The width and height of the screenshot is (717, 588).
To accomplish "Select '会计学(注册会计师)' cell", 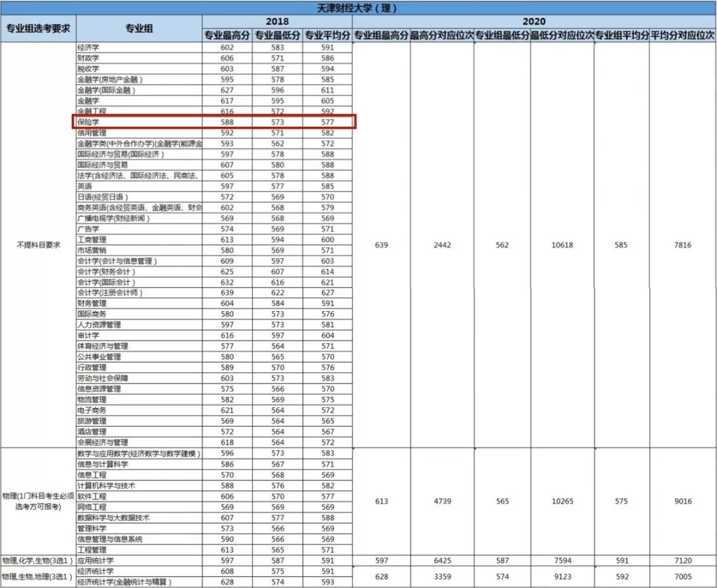I will point(139,293).
